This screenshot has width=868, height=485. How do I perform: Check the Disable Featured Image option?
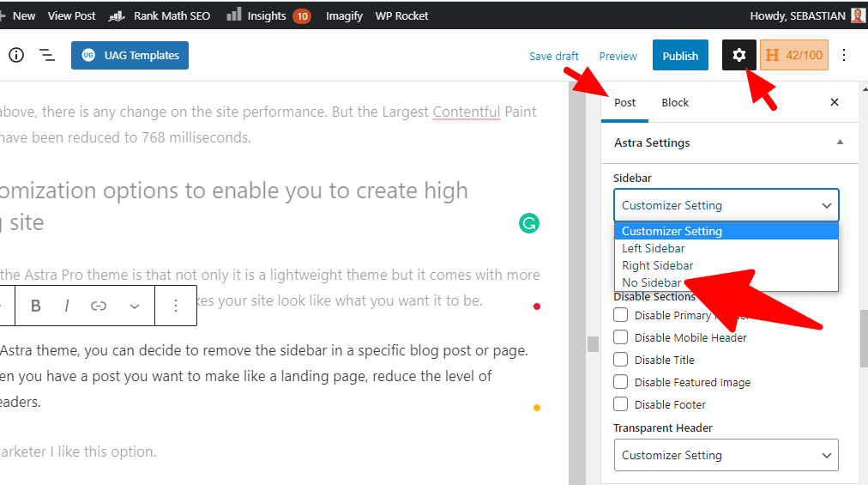(621, 382)
